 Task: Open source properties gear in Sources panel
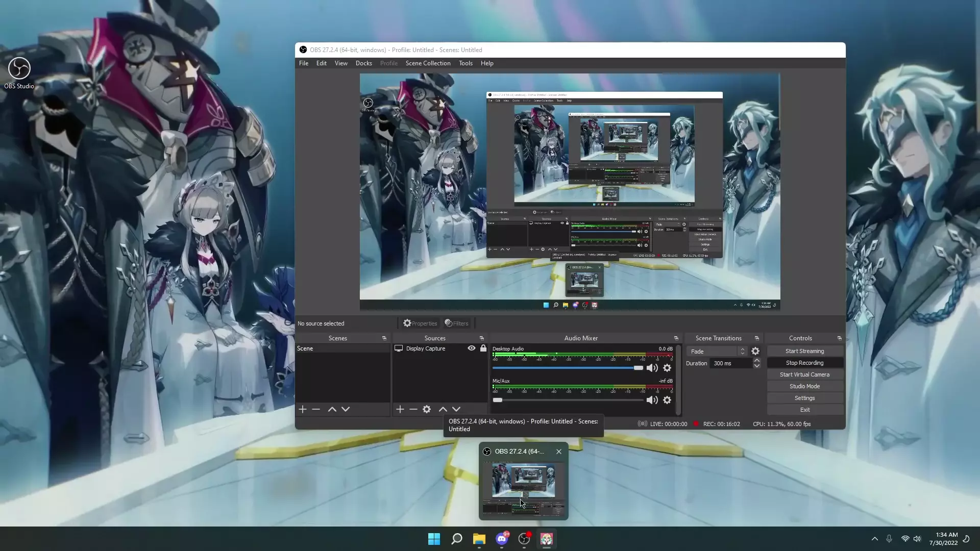(x=427, y=409)
